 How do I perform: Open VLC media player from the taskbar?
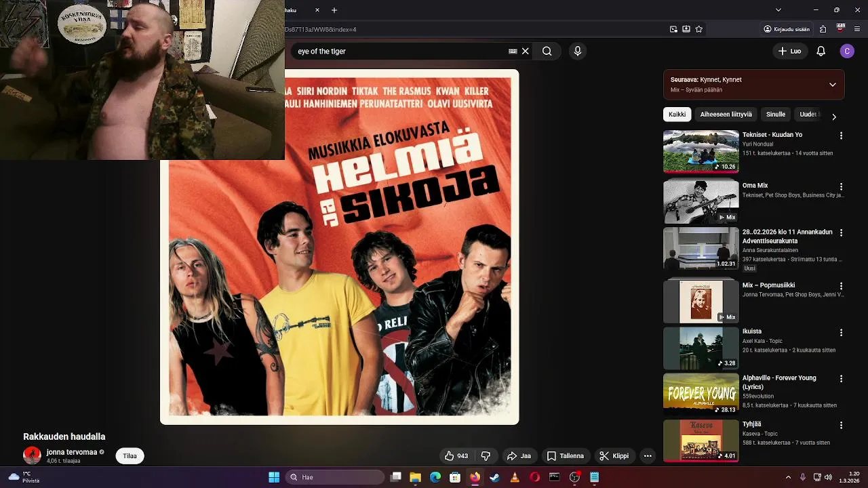click(x=515, y=477)
